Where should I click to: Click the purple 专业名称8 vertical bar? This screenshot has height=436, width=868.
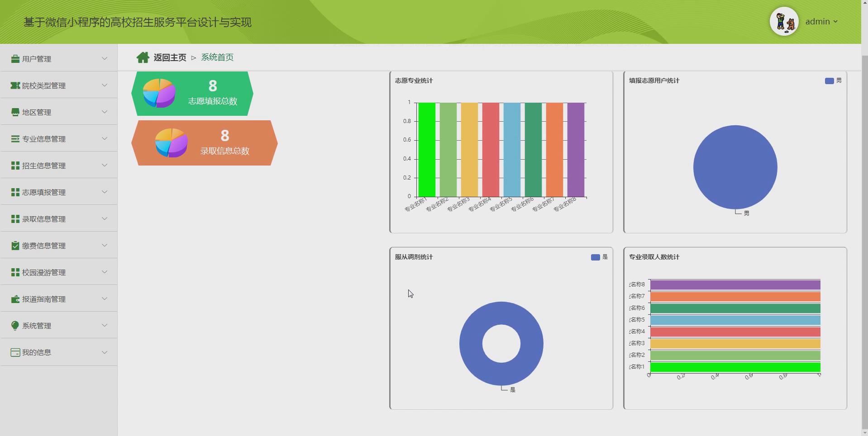576,150
